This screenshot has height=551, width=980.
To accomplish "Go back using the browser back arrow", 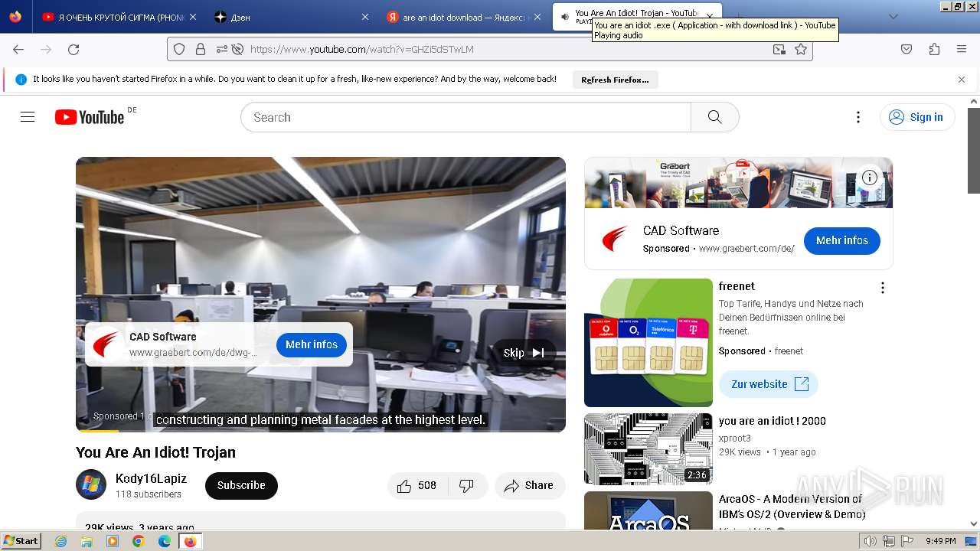I will 18,49.
